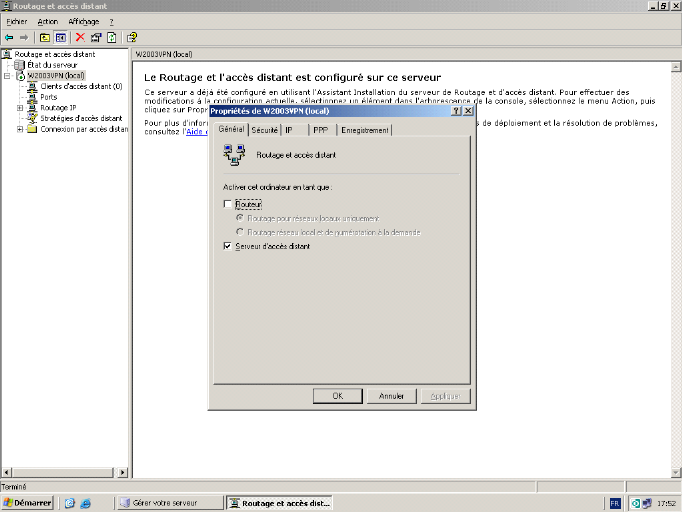Click the red Delete X toolbar icon

click(80, 37)
